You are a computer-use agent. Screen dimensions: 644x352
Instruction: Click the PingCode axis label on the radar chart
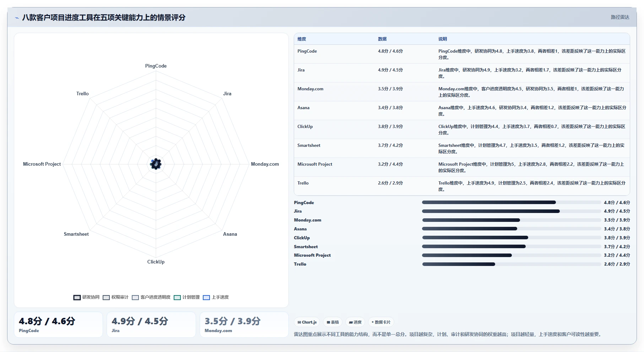tap(156, 66)
